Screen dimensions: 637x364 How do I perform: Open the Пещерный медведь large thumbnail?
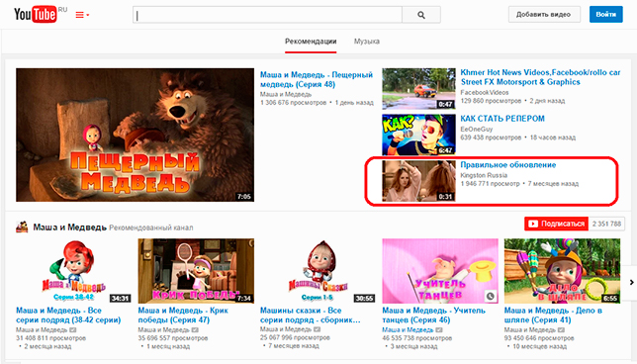point(135,135)
